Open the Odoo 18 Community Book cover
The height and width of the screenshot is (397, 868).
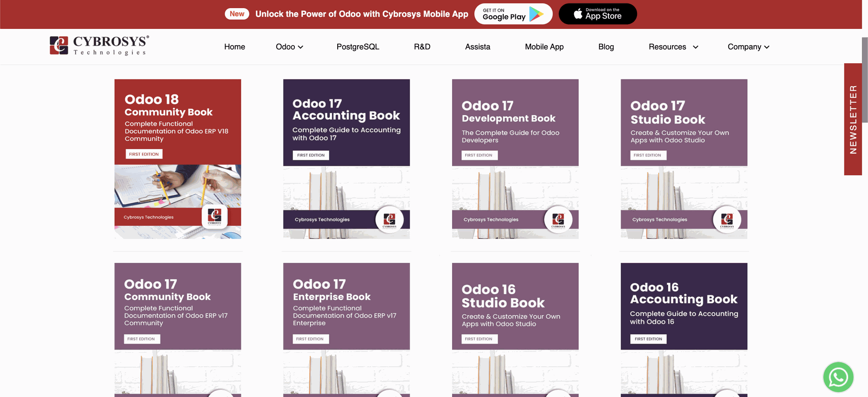[178, 159]
